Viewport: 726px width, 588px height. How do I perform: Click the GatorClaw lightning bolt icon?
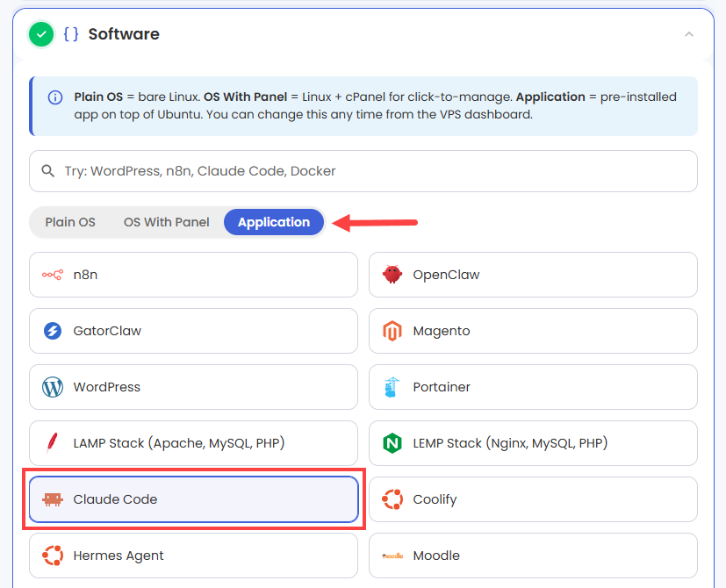pos(53,331)
